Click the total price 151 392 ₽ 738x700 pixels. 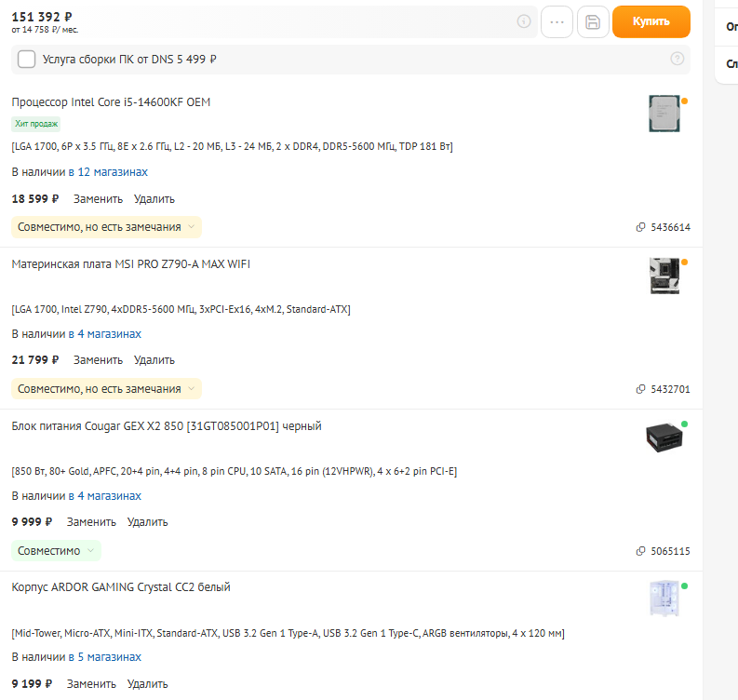click(x=42, y=17)
